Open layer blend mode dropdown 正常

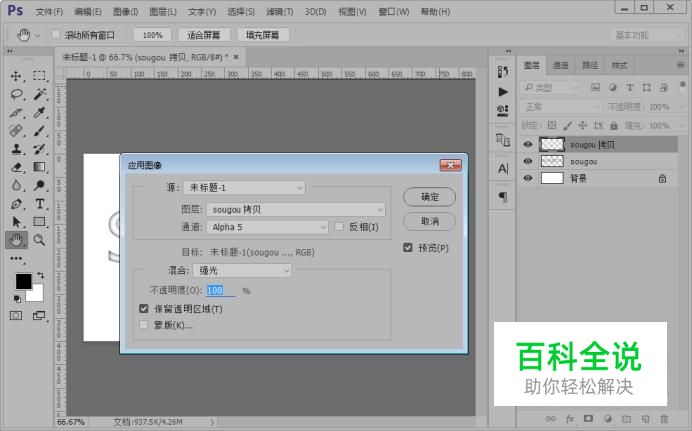[561, 107]
